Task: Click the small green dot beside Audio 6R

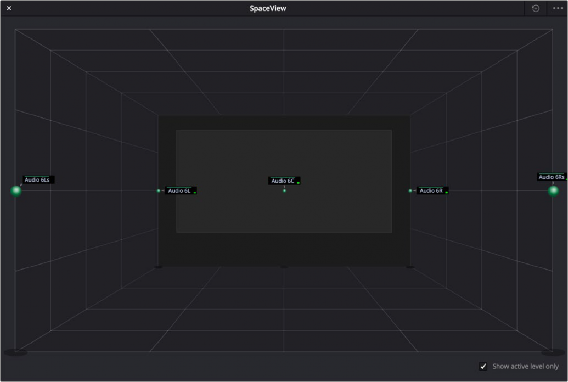Action: [410, 190]
